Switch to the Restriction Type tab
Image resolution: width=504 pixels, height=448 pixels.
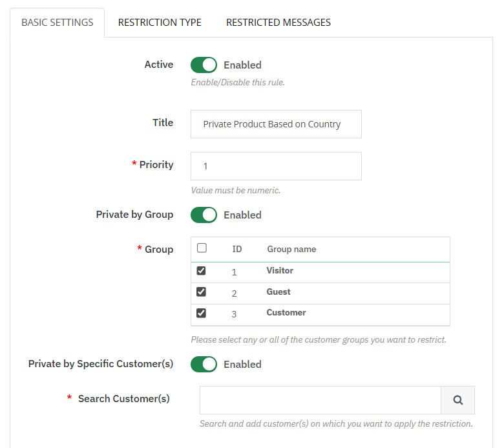pos(160,23)
